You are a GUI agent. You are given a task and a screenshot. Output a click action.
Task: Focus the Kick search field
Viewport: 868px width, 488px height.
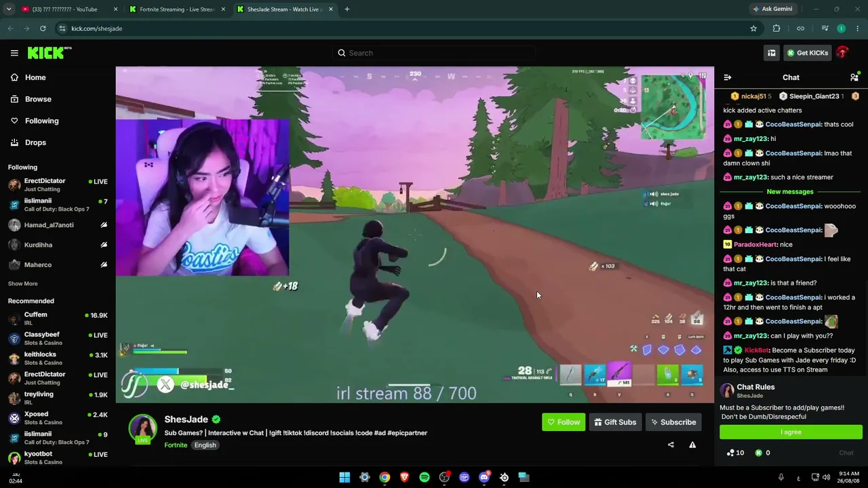(x=434, y=53)
